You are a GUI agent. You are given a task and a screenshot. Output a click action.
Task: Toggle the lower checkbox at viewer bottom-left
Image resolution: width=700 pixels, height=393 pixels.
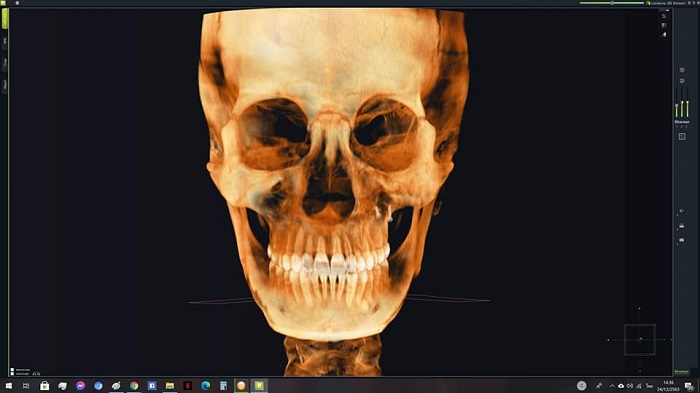[12, 374]
